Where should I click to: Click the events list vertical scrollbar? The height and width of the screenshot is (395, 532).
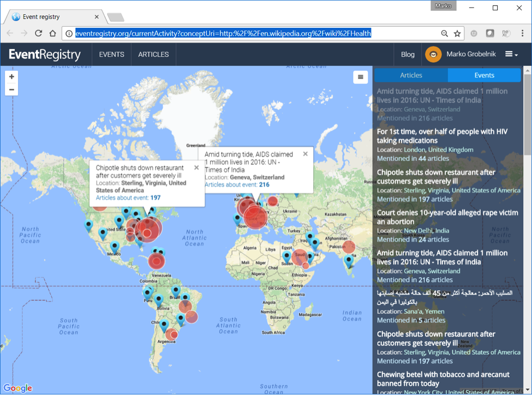tap(527, 114)
